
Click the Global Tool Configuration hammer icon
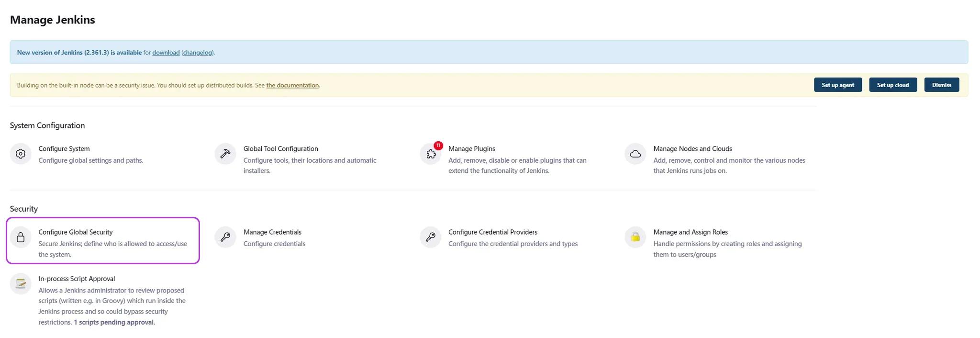(x=225, y=154)
